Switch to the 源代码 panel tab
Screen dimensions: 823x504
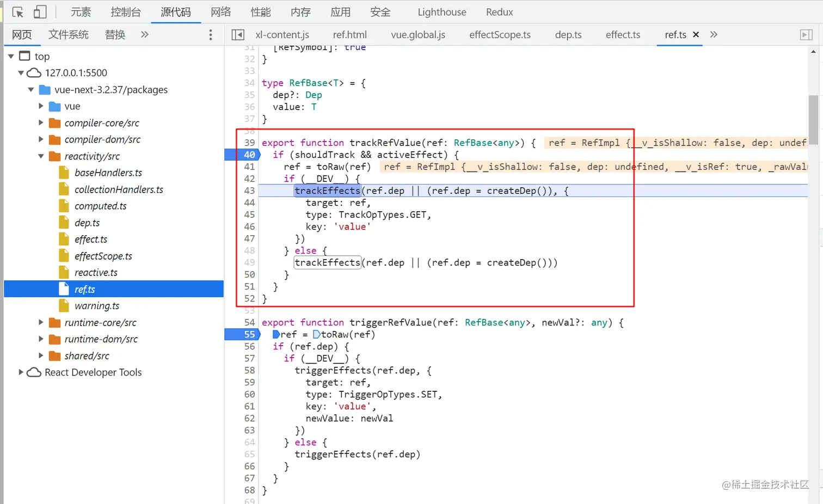pos(176,12)
